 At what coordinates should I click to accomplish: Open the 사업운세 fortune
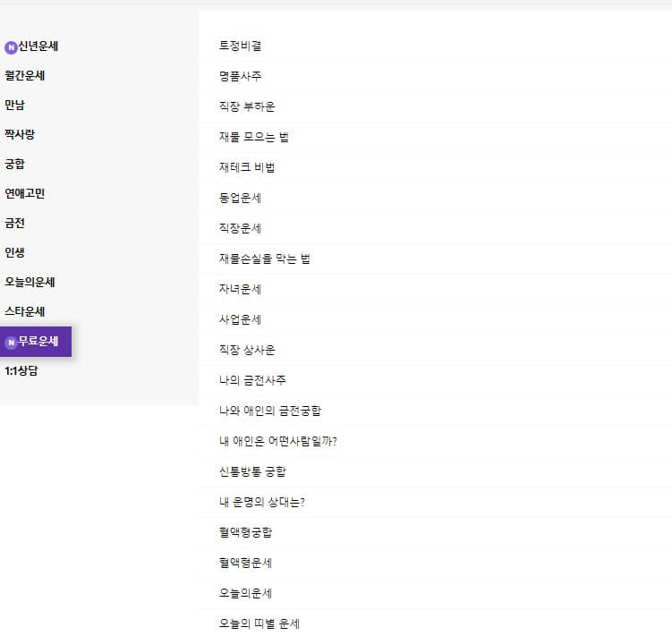tap(240, 319)
